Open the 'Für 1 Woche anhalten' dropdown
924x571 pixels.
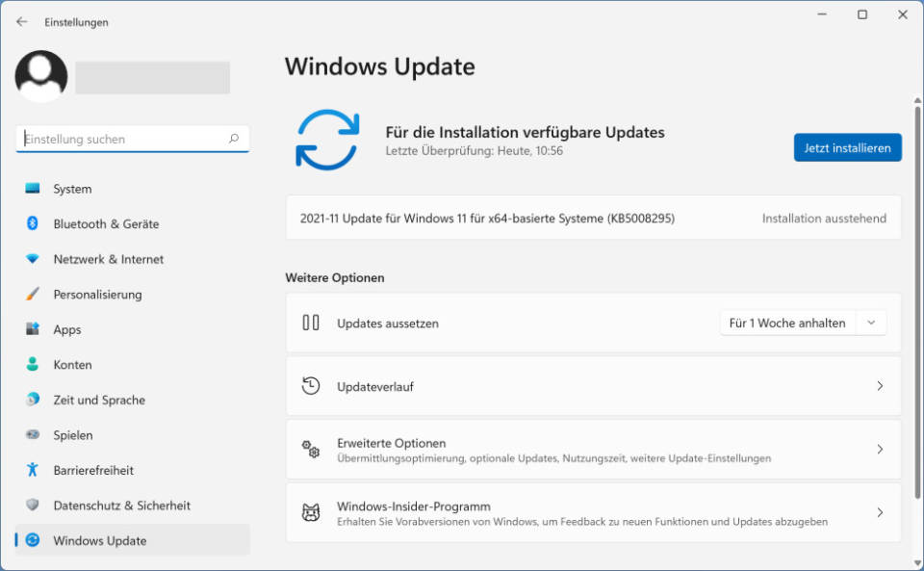(x=803, y=323)
